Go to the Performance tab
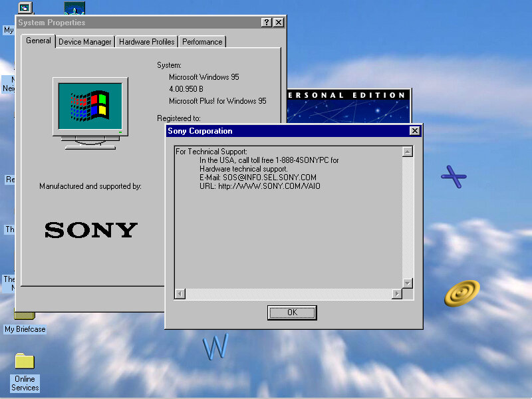The width and height of the screenshot is (532, 399). 202,42
